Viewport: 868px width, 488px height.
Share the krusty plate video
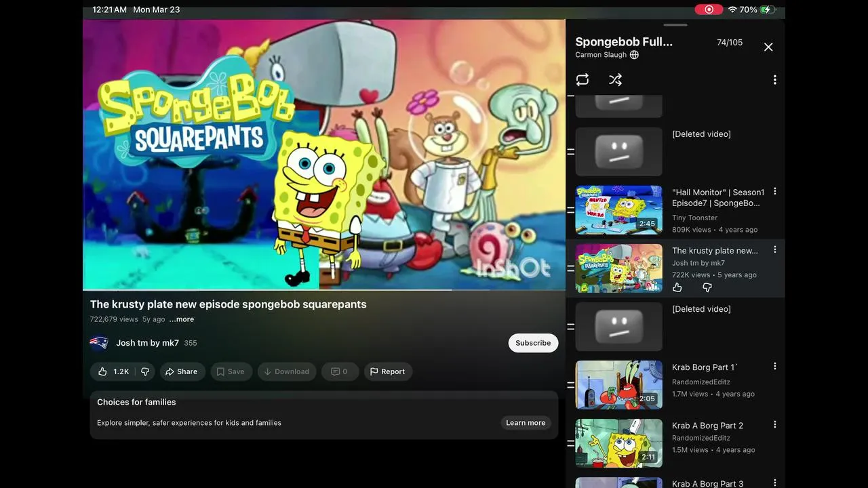[x=182, y=371]
